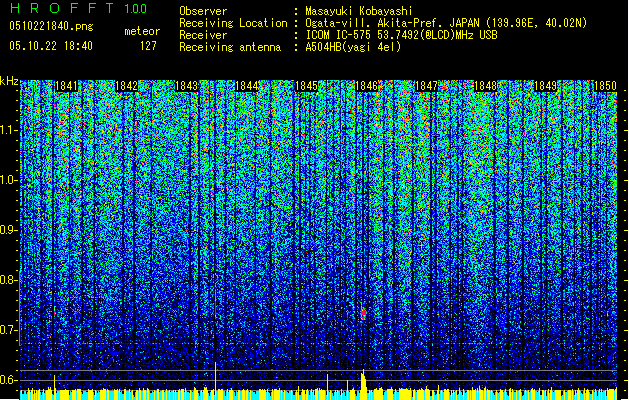Click the 1.1 kHz axis label
629x400 pixels.
(9, 130)
